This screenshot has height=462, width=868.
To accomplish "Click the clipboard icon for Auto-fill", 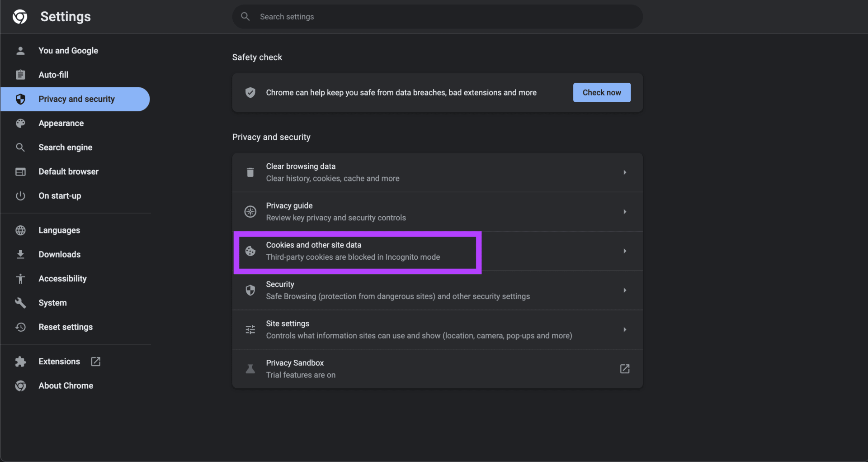I will point(20,75).
